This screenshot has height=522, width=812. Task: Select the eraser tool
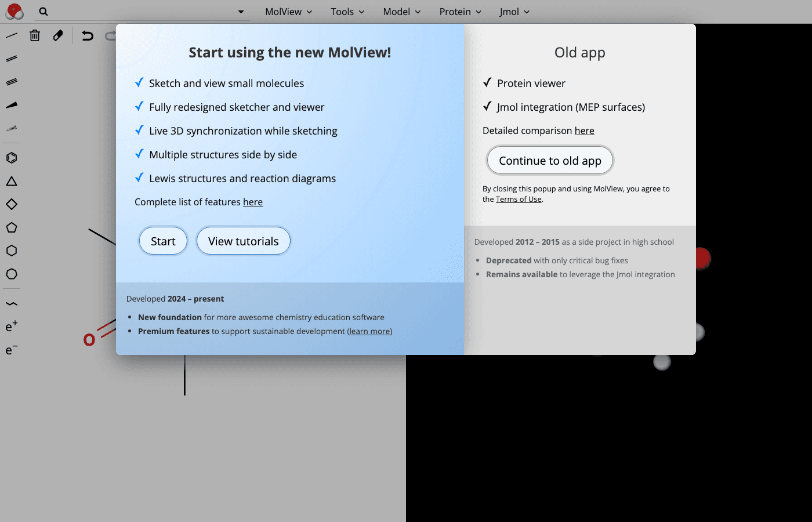click(57, 35)
